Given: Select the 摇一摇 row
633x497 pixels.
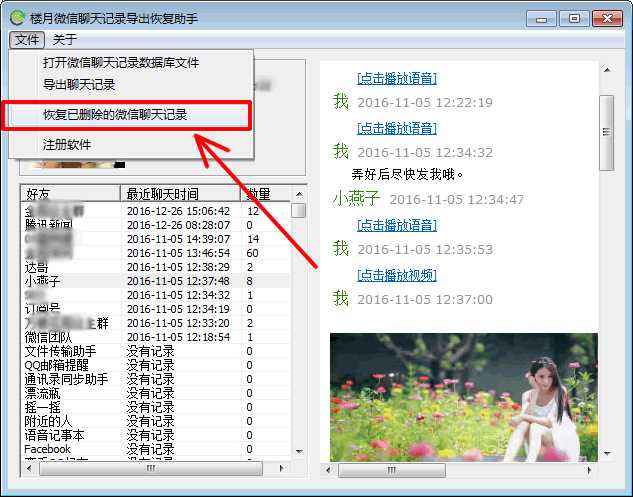Looking at the screenshot, I should coord(155,407).
